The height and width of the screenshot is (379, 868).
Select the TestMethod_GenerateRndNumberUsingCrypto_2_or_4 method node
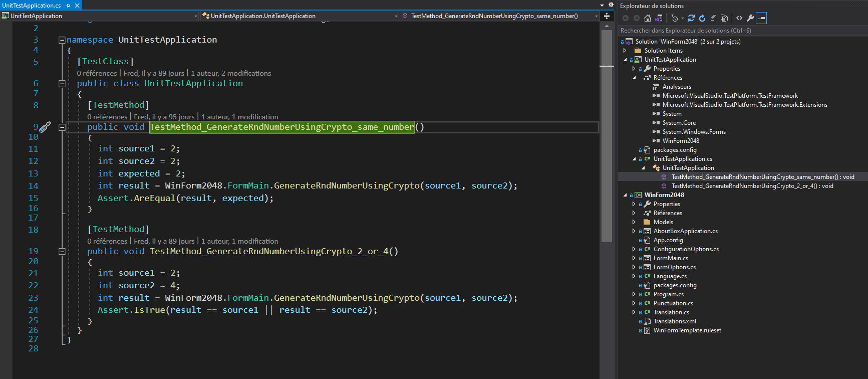point(752,186)
